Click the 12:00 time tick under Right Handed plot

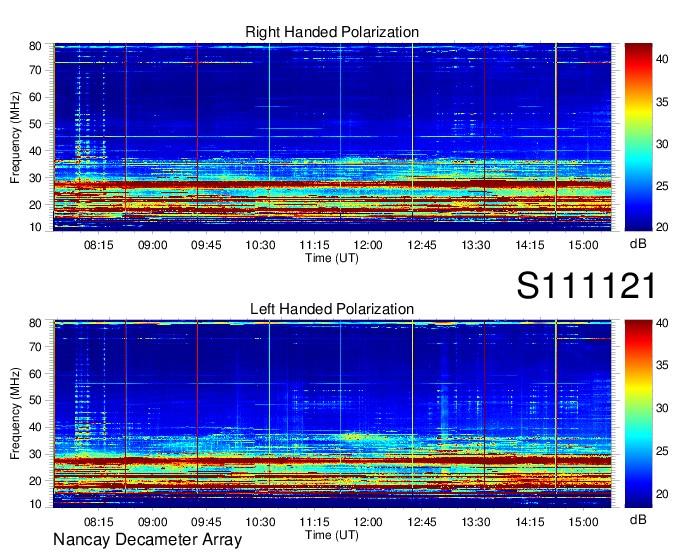(368, 245)
